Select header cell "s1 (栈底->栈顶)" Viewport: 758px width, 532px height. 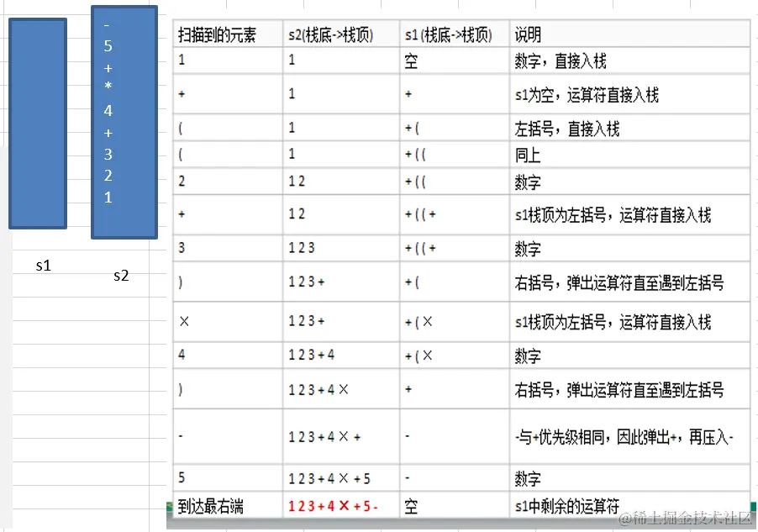point(455,34)
